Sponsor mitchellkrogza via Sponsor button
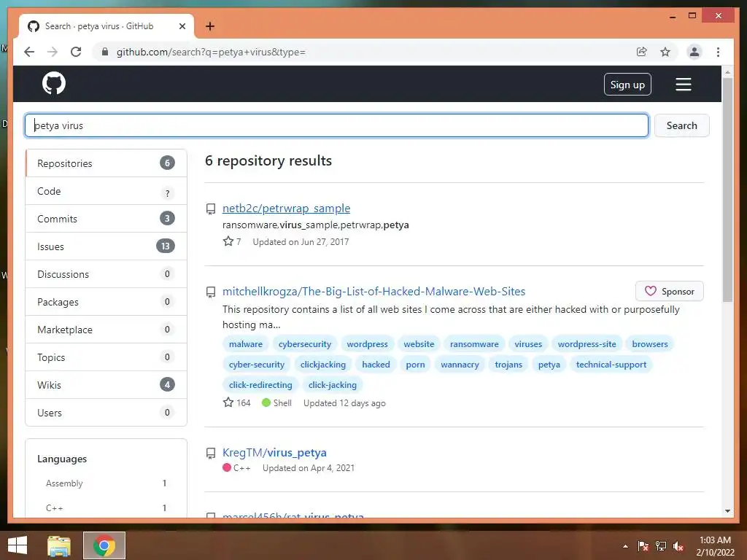Image resolution: width=747 pixels, height=560 pixels. pos(670,291)
